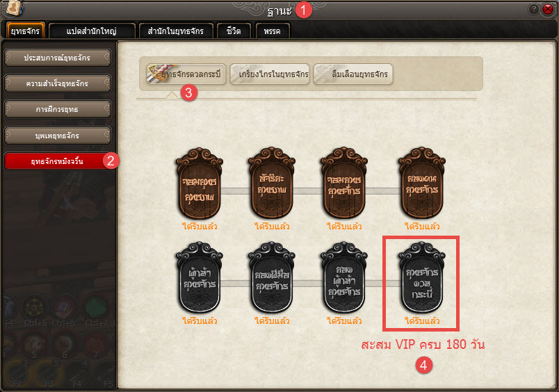Select the brown ยอดคน ยุทธจักร badge
The width and height of the screenshot is (559, 392).
pyautogui.click(x=422, y=183)
